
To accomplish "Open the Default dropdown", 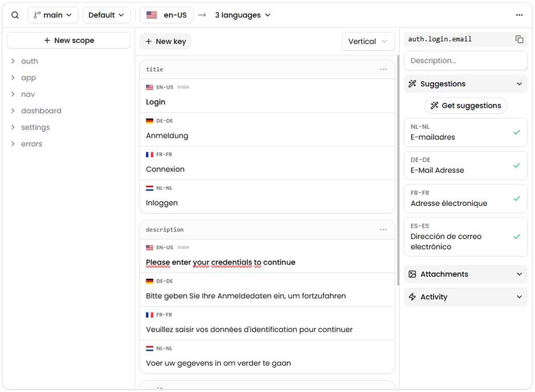I will (106, 15).
